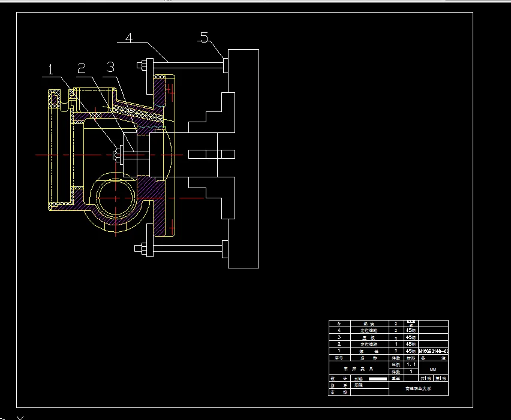Click the 序号 column header
The height and width of the screenshot is (420, 511).
point(339,358)
